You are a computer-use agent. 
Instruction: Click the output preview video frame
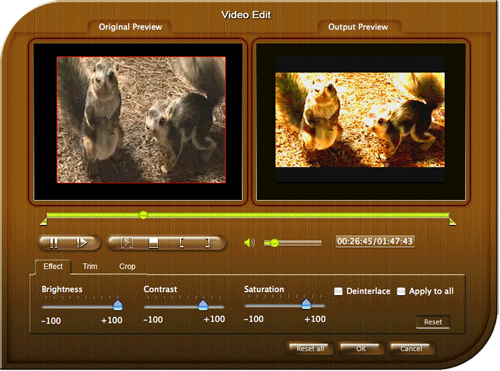(360, 120)
